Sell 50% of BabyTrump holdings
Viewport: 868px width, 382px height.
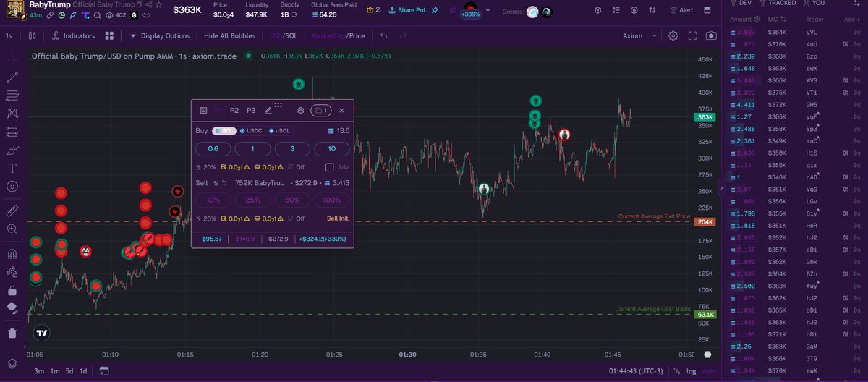[292, 200]
